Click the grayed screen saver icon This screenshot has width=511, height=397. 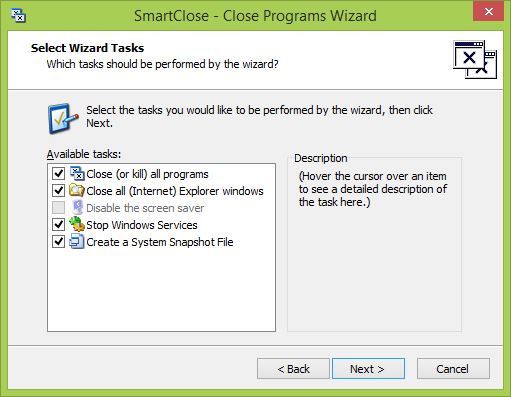coord(77,208)
